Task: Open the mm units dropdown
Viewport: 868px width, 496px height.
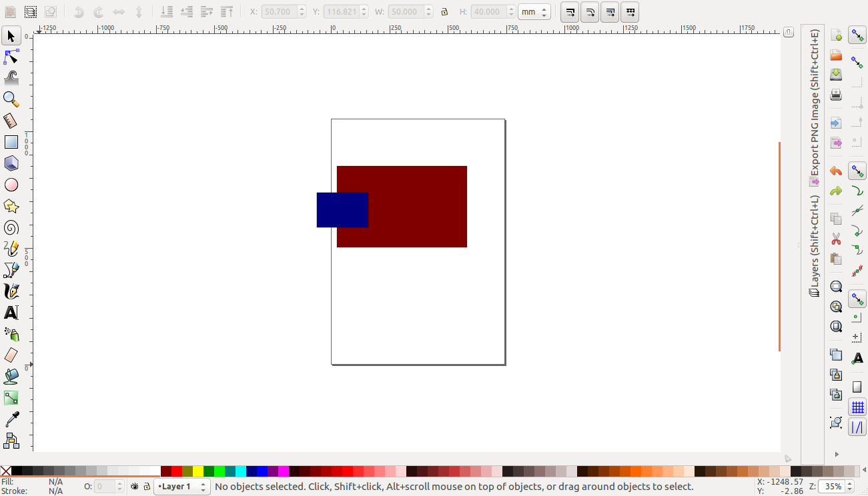Action: pyautogui.click(x=534, y=12)
